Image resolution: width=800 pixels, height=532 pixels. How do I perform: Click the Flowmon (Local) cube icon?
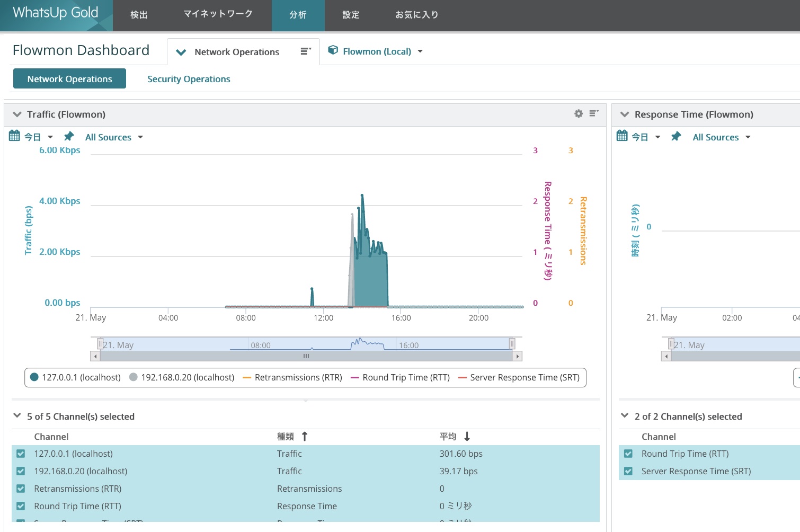pos(333,50)
